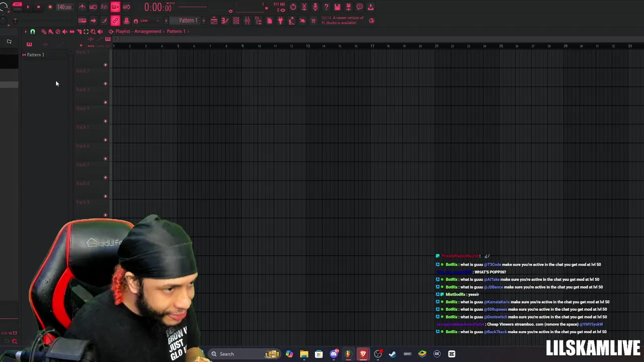The image size is (644, 362).
Task: Open the Mixer view icon
Action: [247, 21]
